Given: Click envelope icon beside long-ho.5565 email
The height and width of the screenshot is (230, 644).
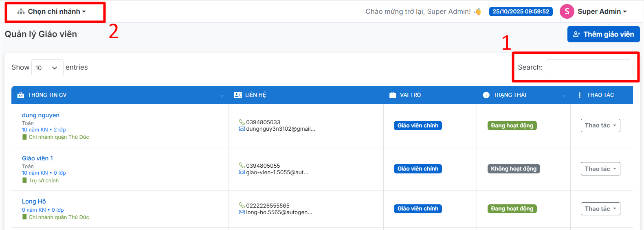Looking at the screenshot, I should [242, 212].
